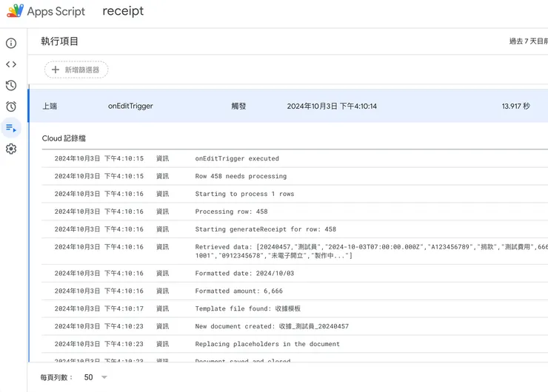Select the 'Retrieved data' log entry
Screen dimensions: 548x392
(x=295, y=251)
